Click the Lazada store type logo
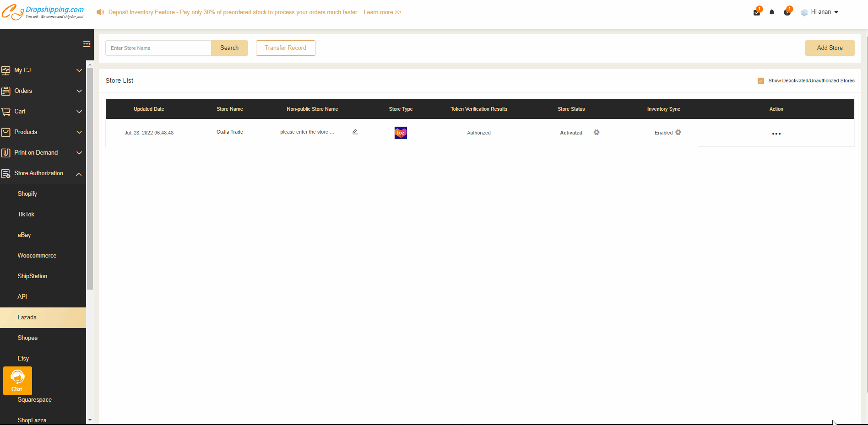 click(401, 133)
